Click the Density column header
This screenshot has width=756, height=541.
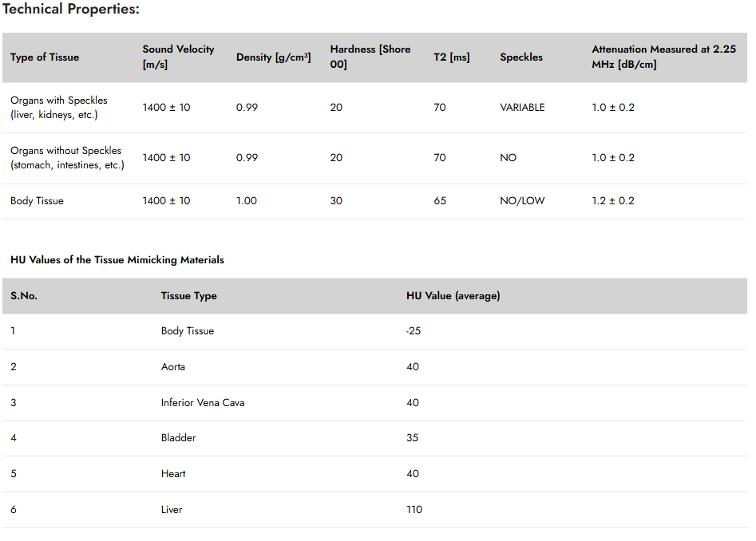click(273, 57)
